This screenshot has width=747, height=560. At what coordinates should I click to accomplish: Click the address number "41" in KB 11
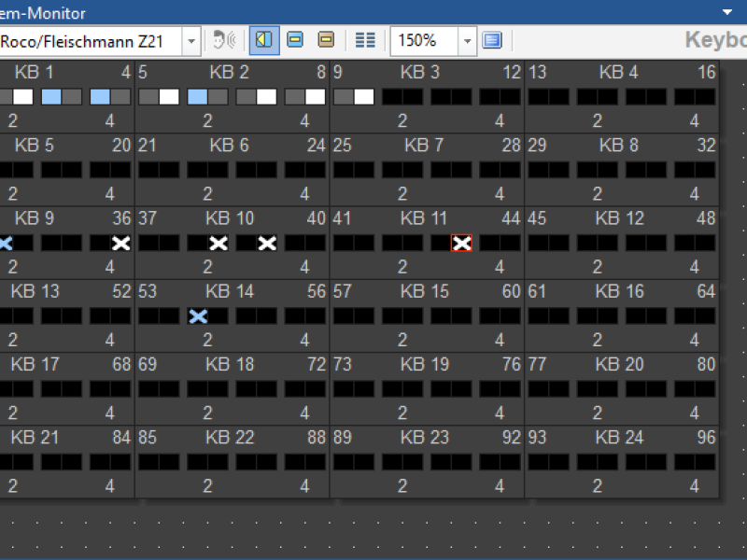point(342,218)
